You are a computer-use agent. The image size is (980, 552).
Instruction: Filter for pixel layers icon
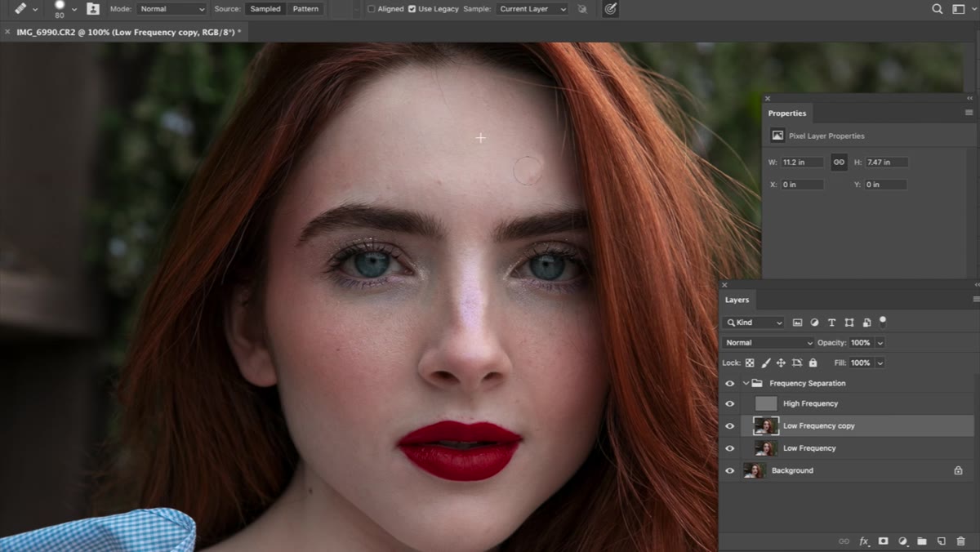click(x=797, y=323)
